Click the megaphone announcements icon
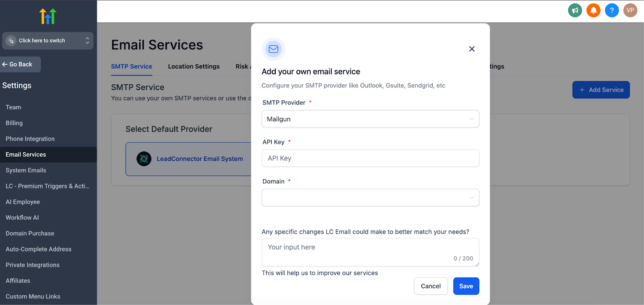644x305 pixels. click(x=575, y=10)
